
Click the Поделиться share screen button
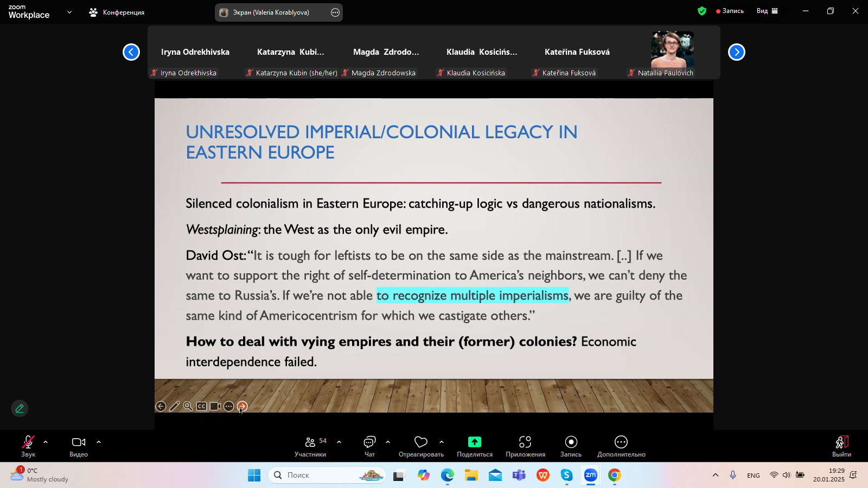point(474,446)
